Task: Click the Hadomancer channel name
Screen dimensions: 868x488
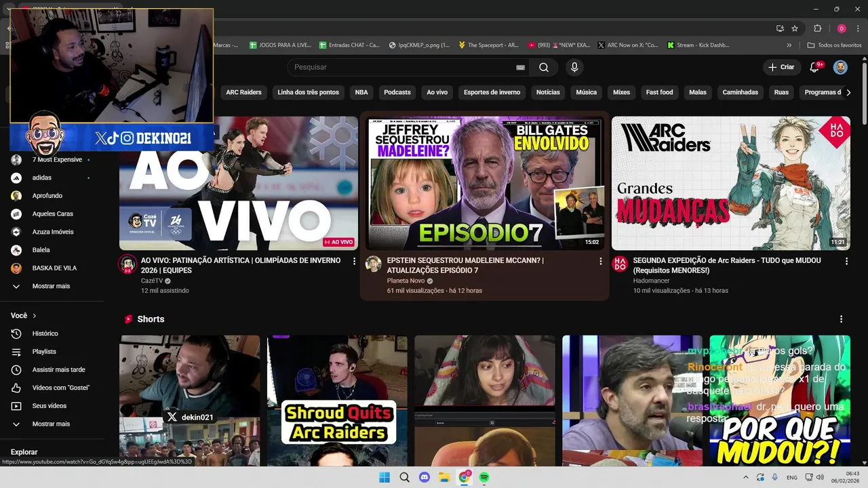Action: [651, 281]
